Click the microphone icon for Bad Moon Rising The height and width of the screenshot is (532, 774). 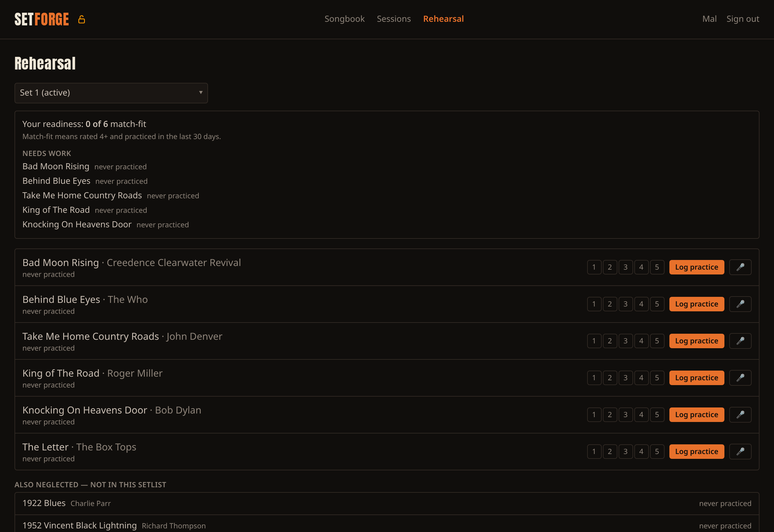pyautogui.click(x=740, y=267)
